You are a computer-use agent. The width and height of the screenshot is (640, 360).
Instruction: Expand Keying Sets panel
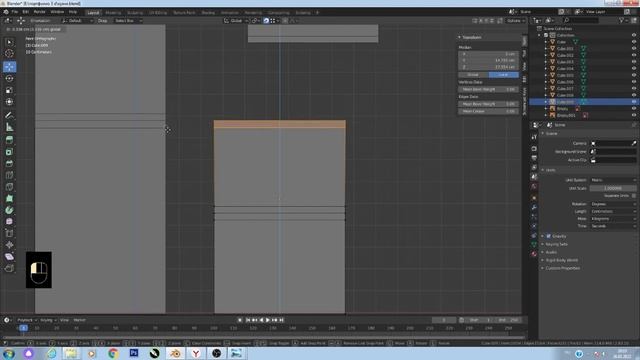coord(556,244)
